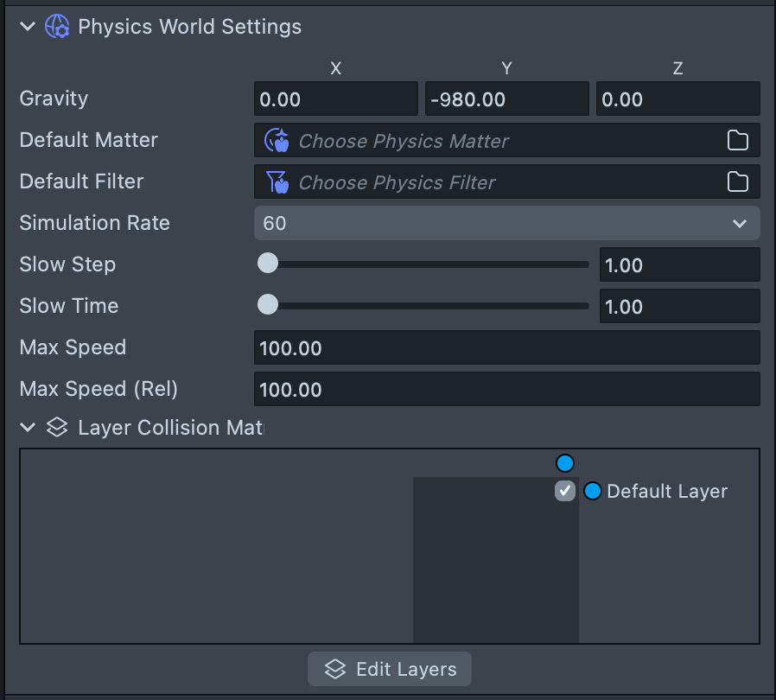The width and height of the screenshot is (776, 700).
Task: Click the Default Filter funnel icon
Action: point(277,181)
